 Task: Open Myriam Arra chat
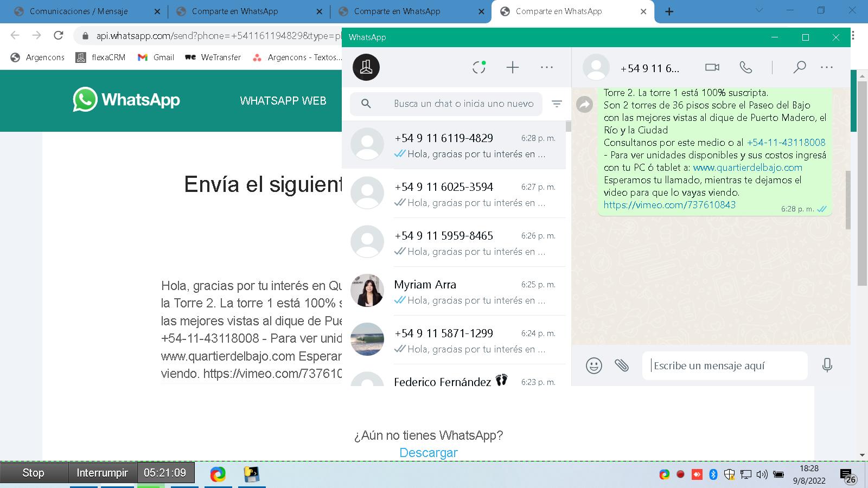click(454, 291)
